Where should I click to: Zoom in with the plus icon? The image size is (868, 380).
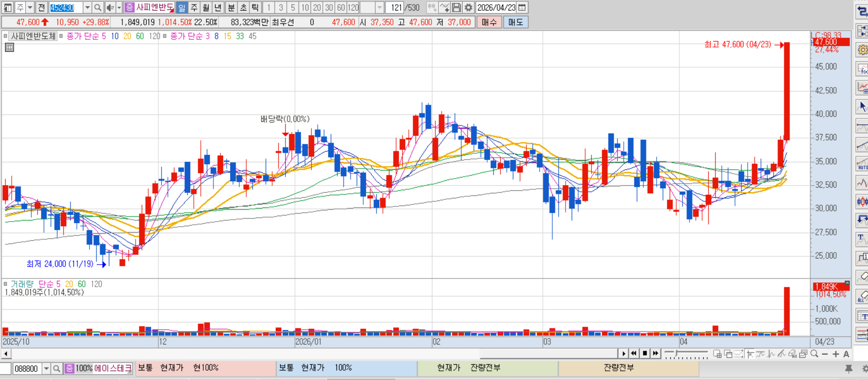(x=836, y=354)
